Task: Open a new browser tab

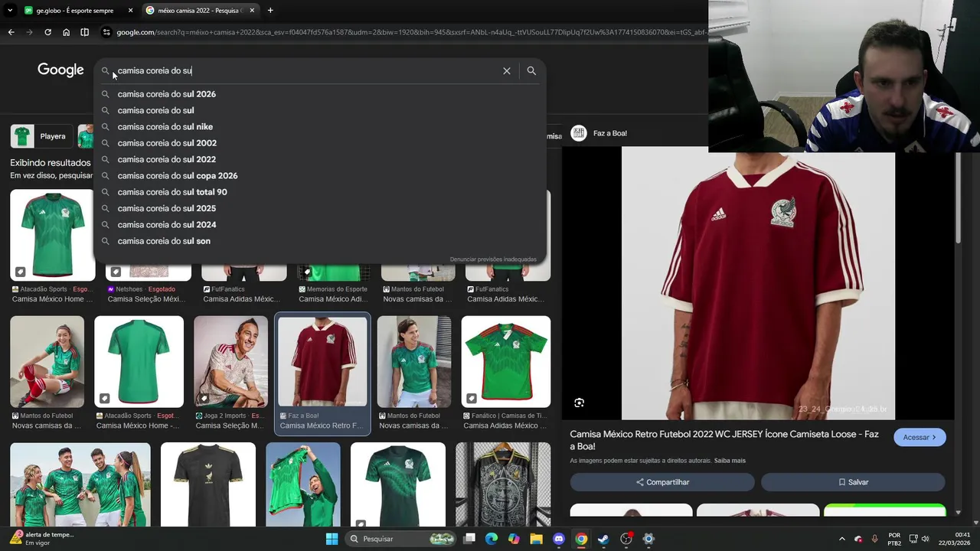Action: point(270,11)
